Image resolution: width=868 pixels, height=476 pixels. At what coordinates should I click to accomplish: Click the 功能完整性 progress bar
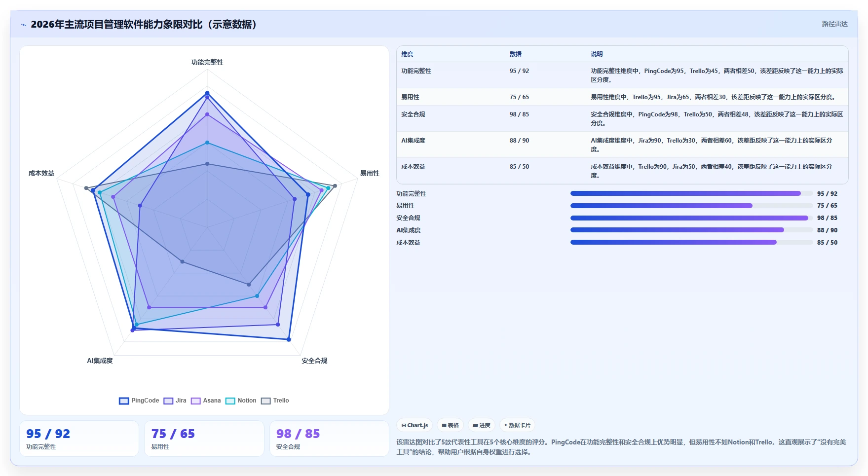(x=691, y=193)
